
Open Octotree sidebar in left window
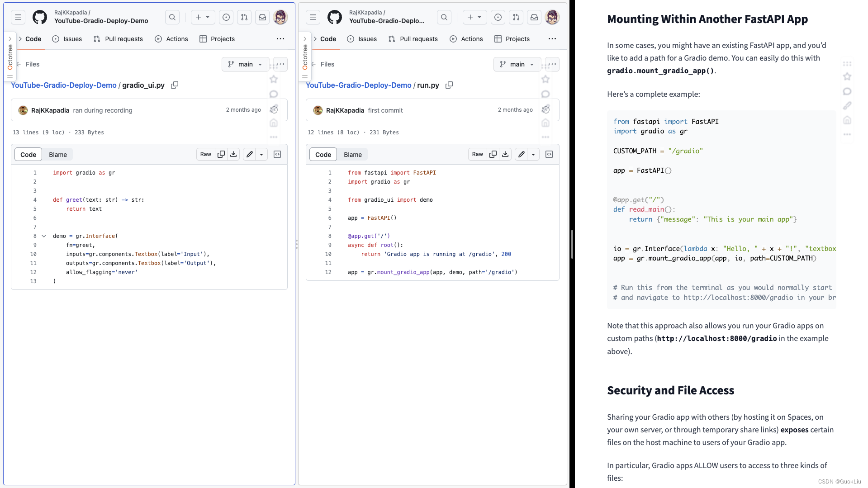10,57
